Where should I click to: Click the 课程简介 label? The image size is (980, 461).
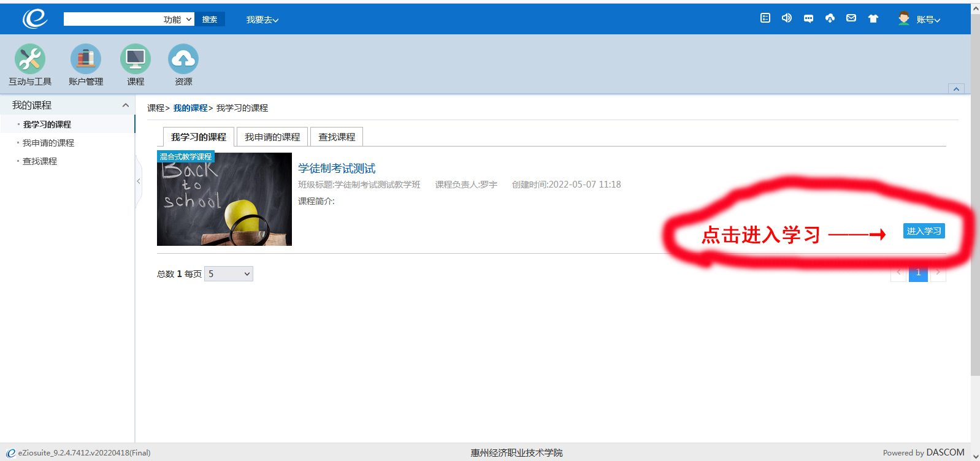(316, 201)
